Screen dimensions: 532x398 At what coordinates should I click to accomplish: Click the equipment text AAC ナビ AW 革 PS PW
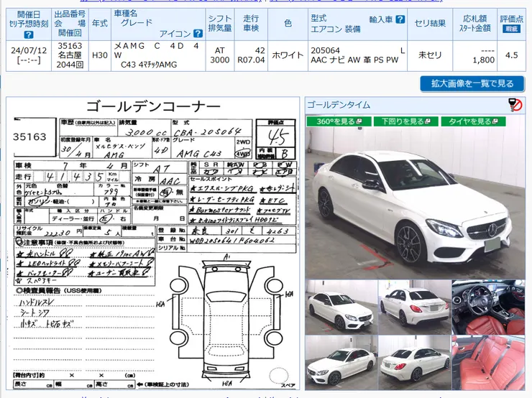354,60
